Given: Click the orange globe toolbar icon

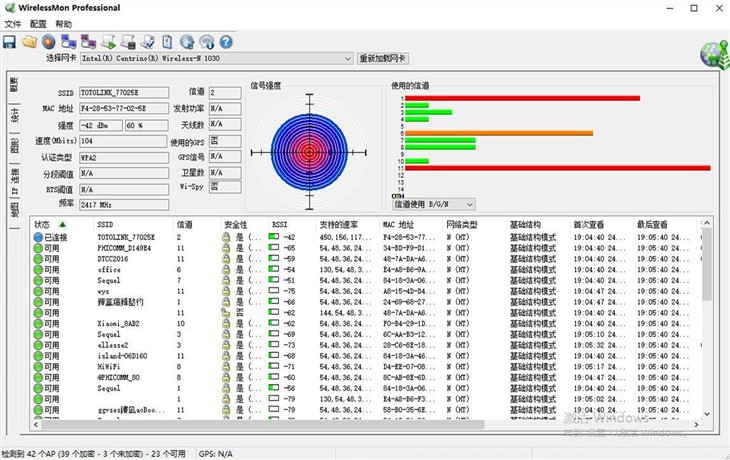Looking at the screenshot, I should point(48,42).
